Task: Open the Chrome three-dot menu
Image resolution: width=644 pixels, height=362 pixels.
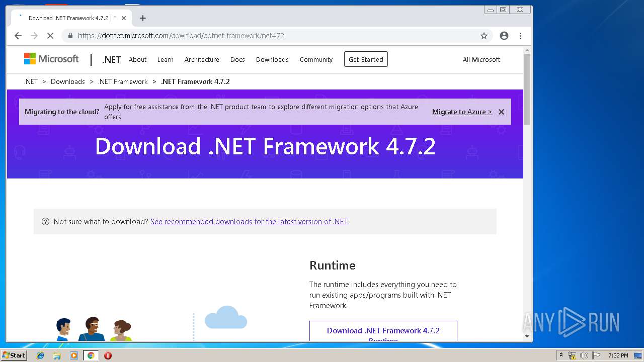Action: point(520,36)
